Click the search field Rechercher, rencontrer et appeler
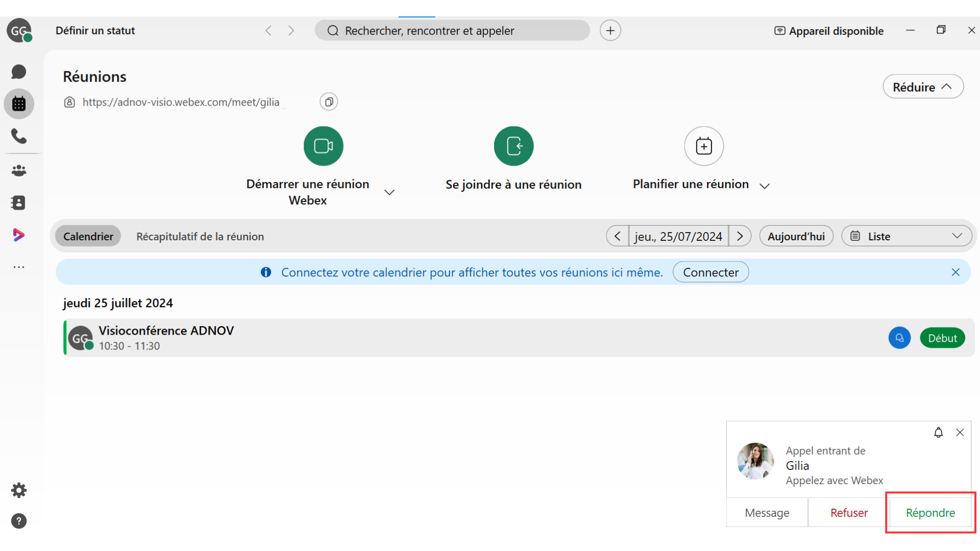980x551 pixels. [x=452, y=31]
